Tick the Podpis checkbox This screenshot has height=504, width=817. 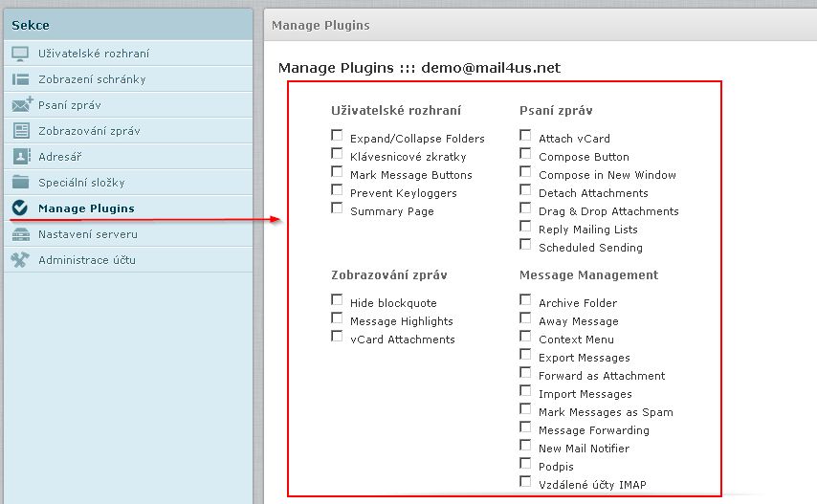click(526, 464)
